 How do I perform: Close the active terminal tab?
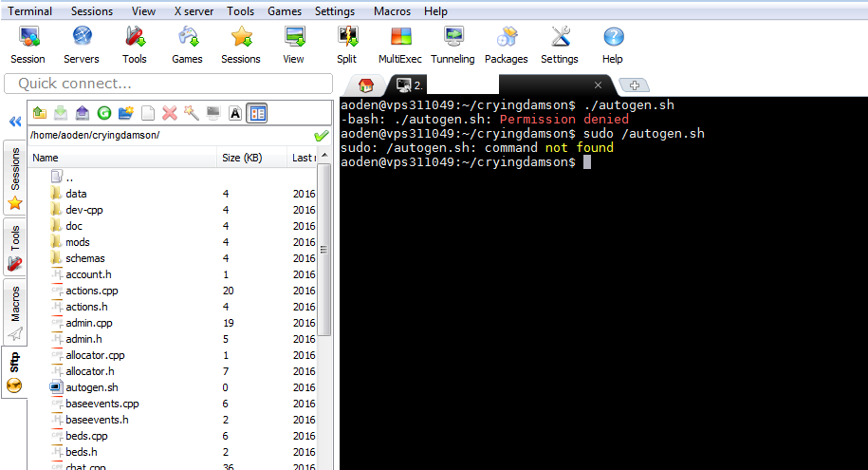click(x=598, y=85)
